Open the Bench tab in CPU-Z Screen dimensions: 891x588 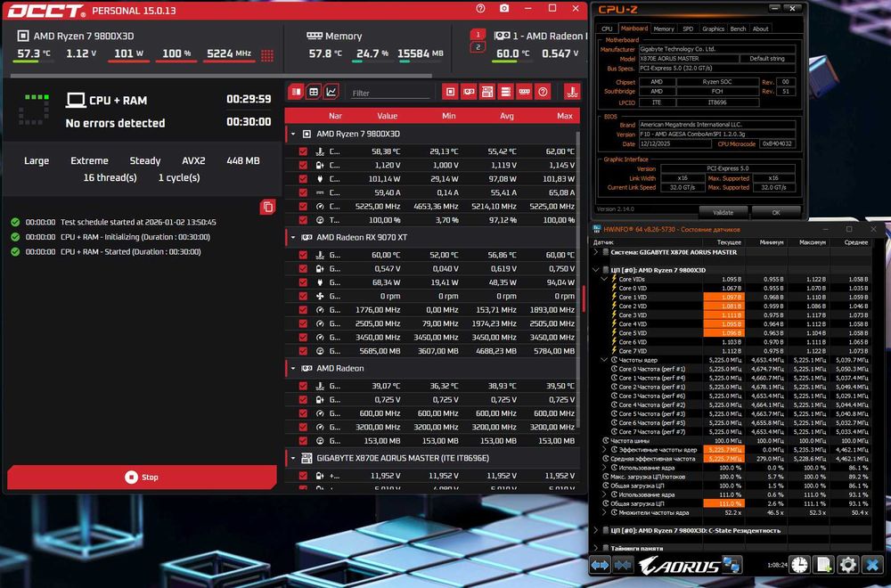click(738, 29)
